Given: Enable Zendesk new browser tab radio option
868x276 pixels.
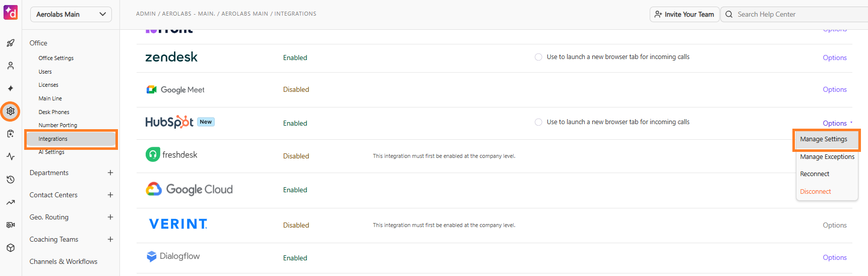Looking at the screenshot, I should click(538, 57).
